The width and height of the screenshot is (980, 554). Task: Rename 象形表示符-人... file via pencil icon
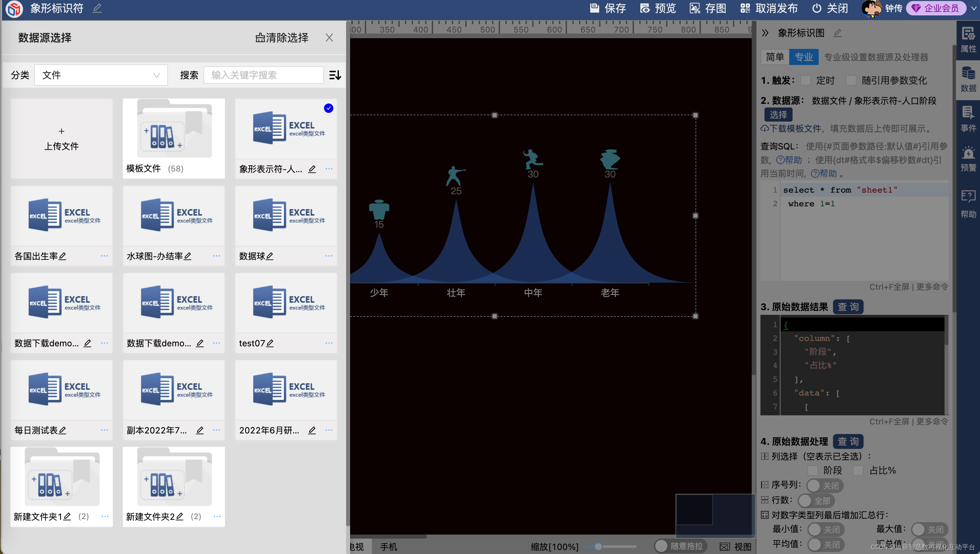(x=312, y=169)
